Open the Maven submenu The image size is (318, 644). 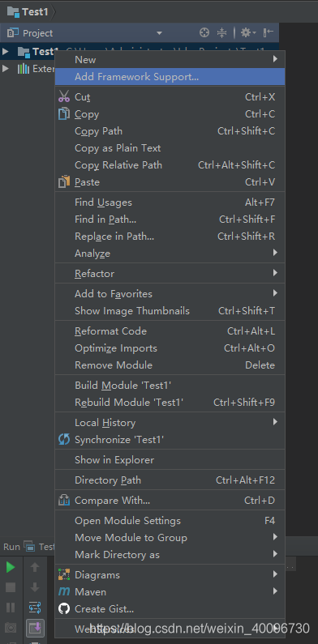click(x=170, y=592)
